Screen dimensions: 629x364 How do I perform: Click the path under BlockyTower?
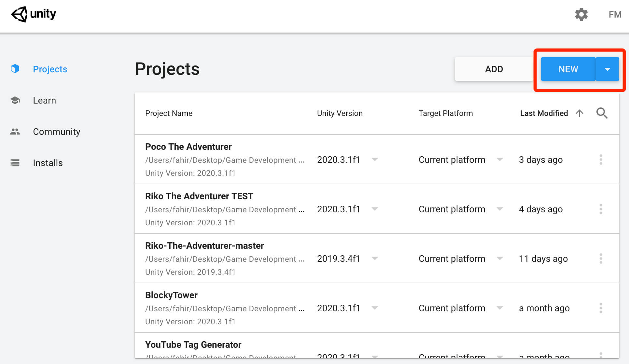(225, 309)
